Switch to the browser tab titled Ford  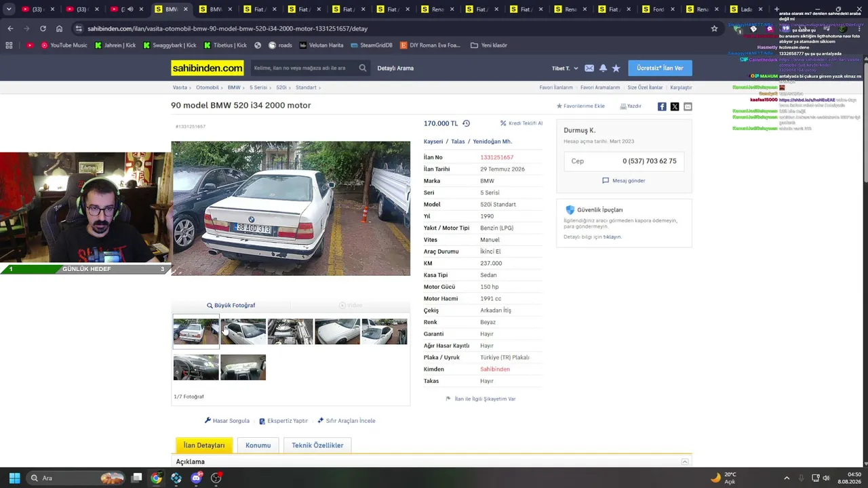(658, 9)
